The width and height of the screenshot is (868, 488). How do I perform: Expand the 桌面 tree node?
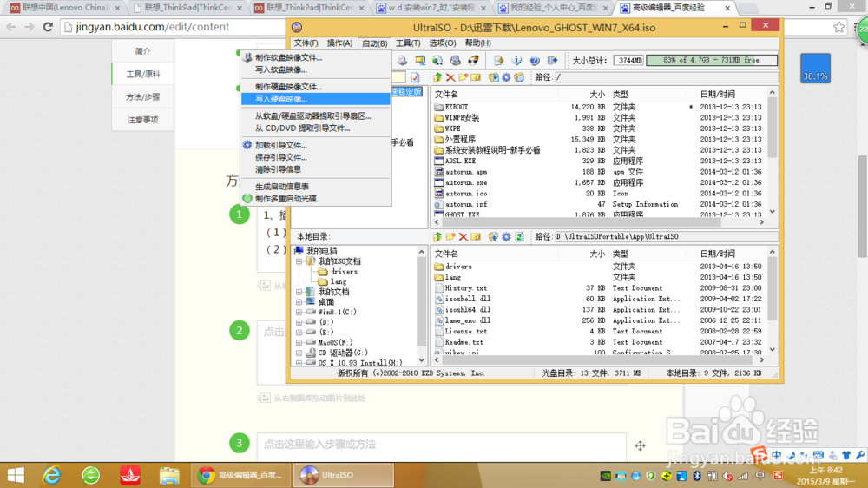[299, 302]
